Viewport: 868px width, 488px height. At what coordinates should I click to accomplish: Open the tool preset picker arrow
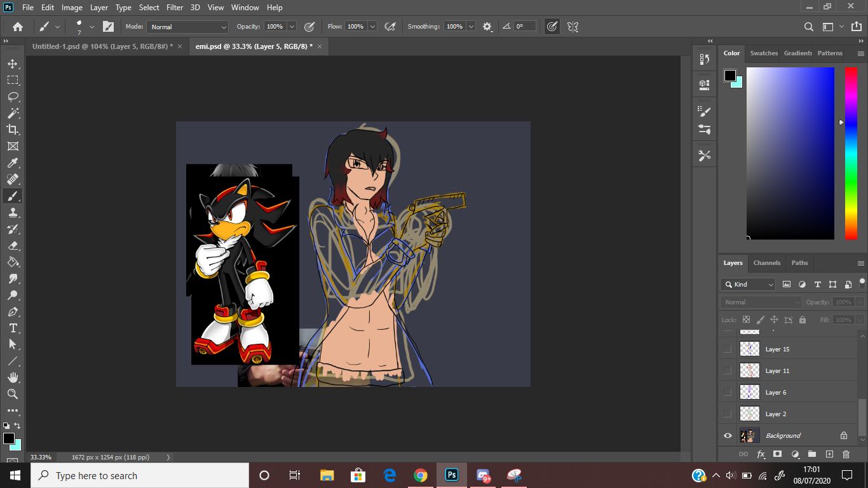[x=58, y=27]
